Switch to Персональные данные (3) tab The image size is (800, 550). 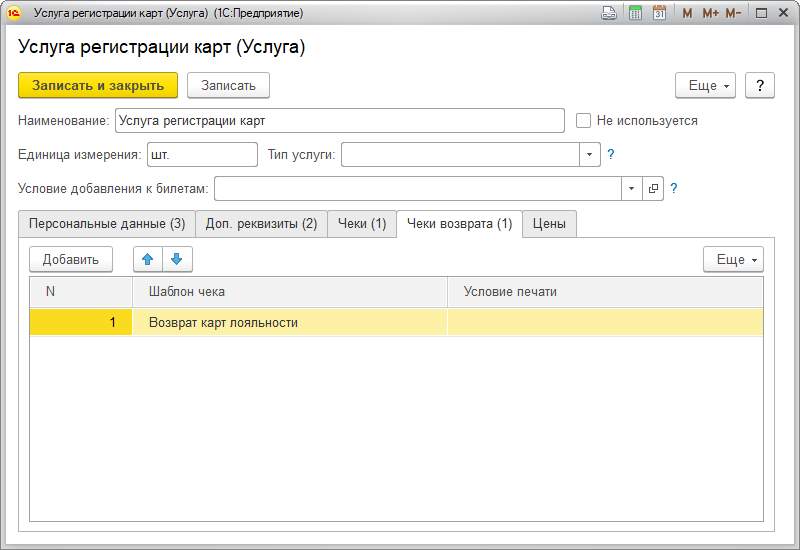click(x=107, y=224)
